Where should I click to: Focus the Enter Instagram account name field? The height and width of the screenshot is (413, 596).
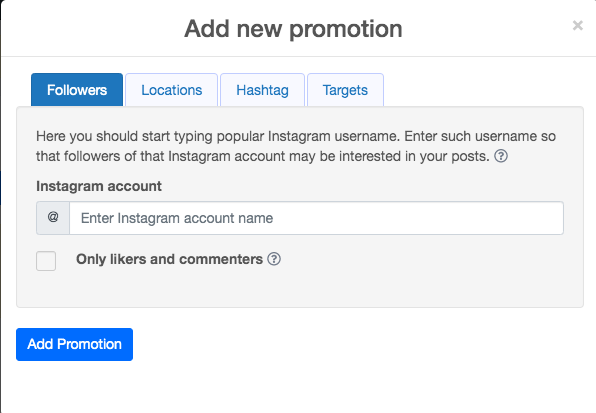[x=316, y=218]
